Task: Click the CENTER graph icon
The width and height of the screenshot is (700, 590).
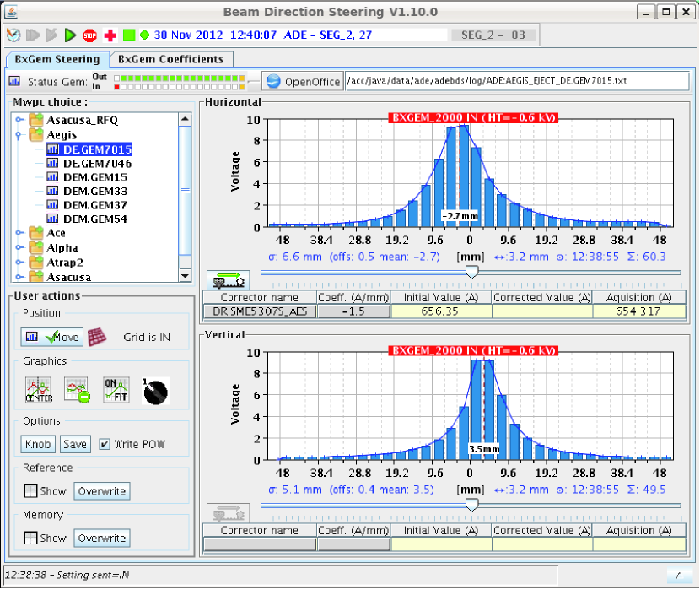Action: (37, 389)
